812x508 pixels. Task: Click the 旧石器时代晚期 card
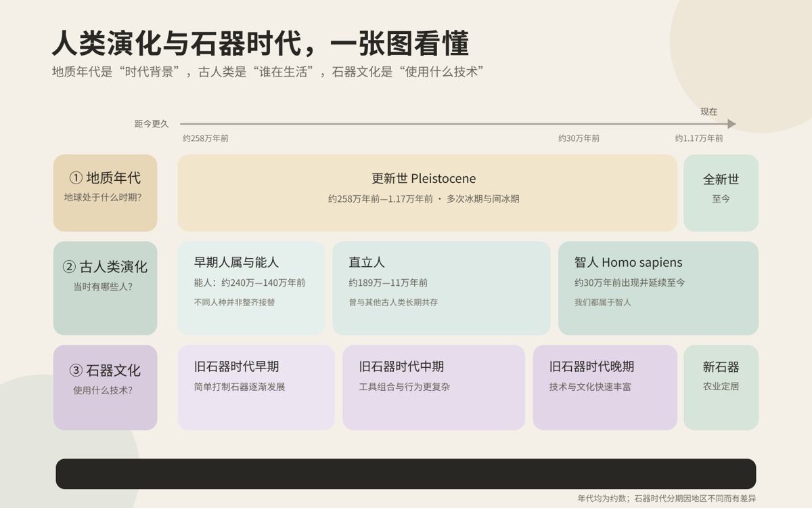pos(605,387)
